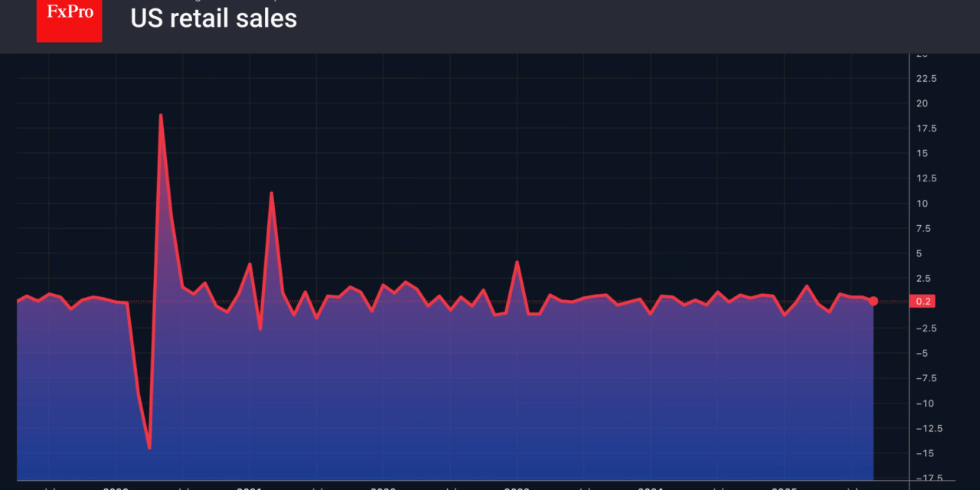980x490 pixels.
Task: Click the 10 y-axis label
Action: tap(922, 204)
